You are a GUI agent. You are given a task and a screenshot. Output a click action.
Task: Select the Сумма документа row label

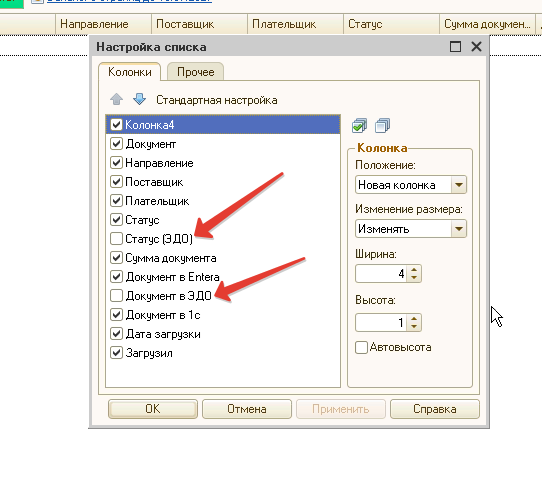click(171, 258)
